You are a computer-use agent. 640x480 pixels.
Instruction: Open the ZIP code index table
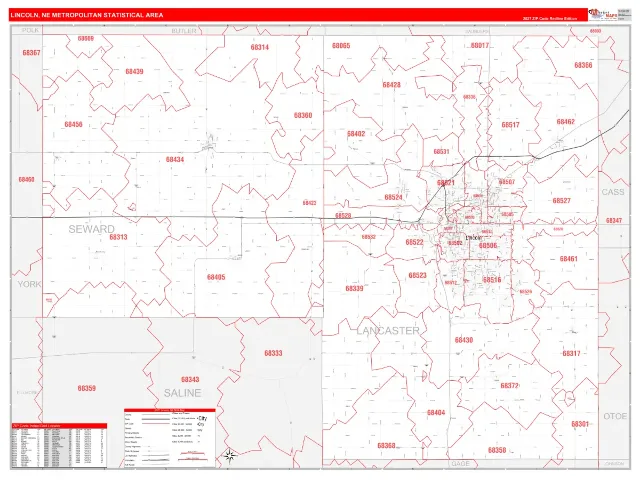(x=59, y=446)
